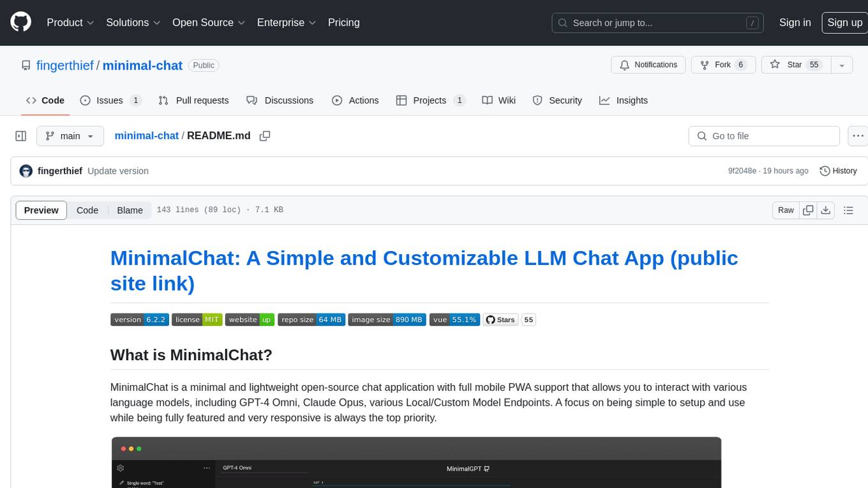Open the Wiki tab
Image resolution: width=868 pixels, height=488 pixels.
click(x=499, y=100)
